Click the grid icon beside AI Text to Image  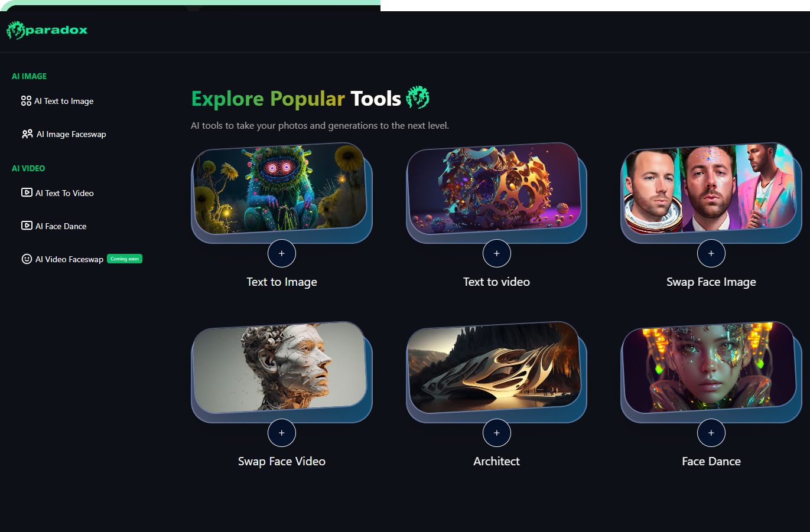click(x=26, y=101)
